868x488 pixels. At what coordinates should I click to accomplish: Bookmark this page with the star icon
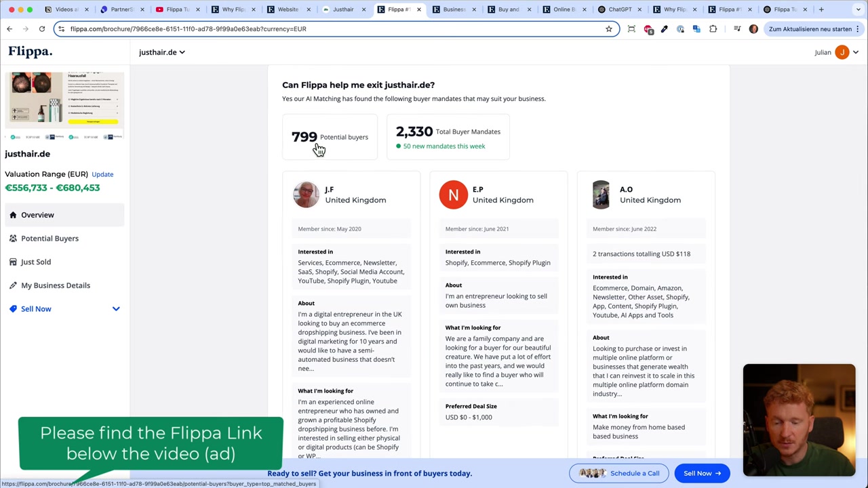click(609, 29)
